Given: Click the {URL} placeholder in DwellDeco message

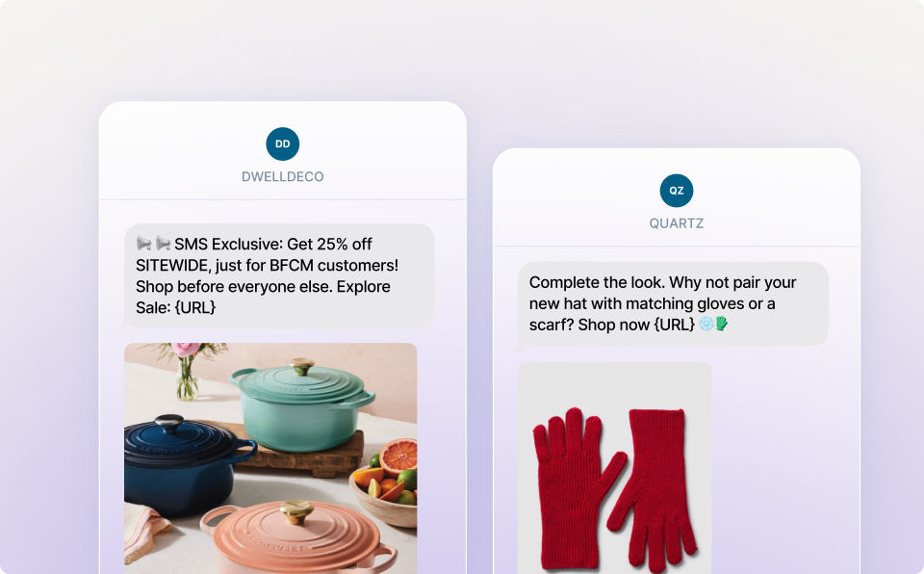Looking at the screenshot, I should pos(195,307).
